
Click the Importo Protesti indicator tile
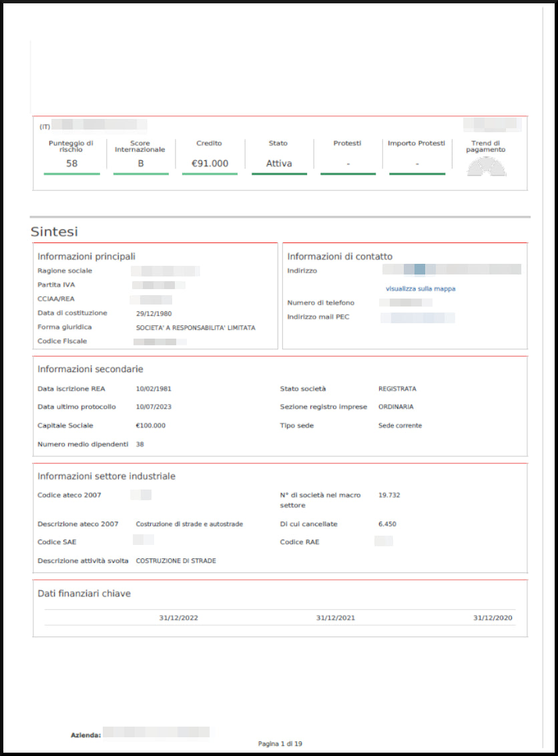(416, 154)
